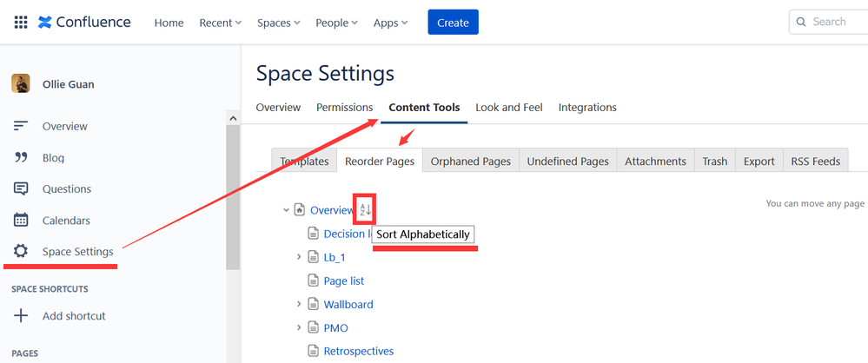
Task: Click the Space Settings gear icon
Action: point(21,252)
